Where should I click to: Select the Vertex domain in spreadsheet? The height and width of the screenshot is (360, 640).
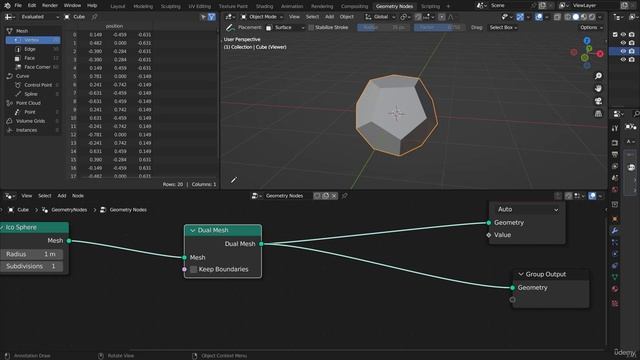click(33, 40)
